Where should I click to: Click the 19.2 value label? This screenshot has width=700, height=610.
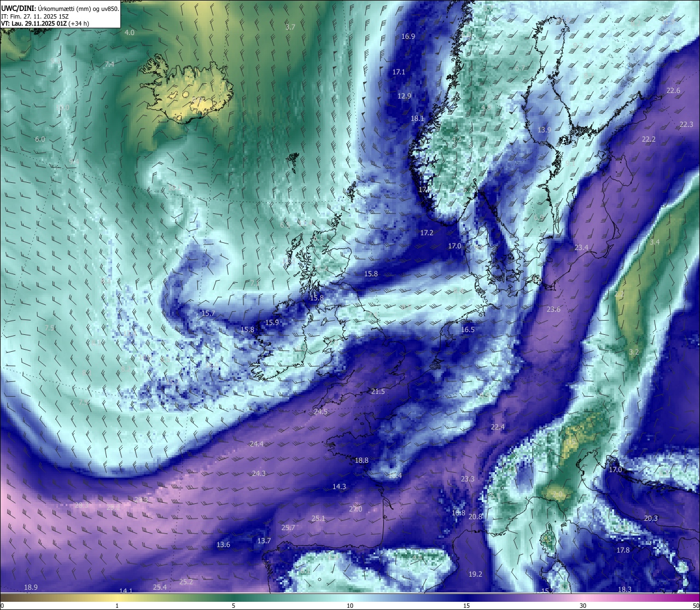475,574
